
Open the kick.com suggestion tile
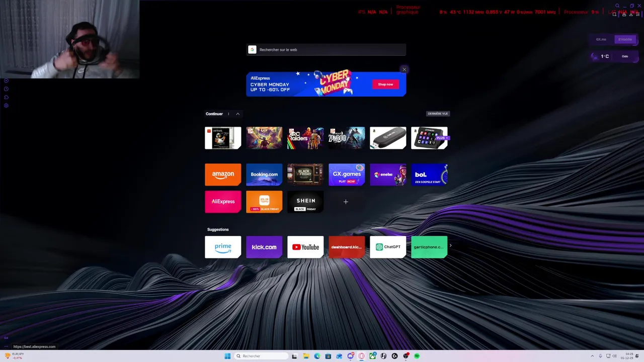(x=264, y=247)
